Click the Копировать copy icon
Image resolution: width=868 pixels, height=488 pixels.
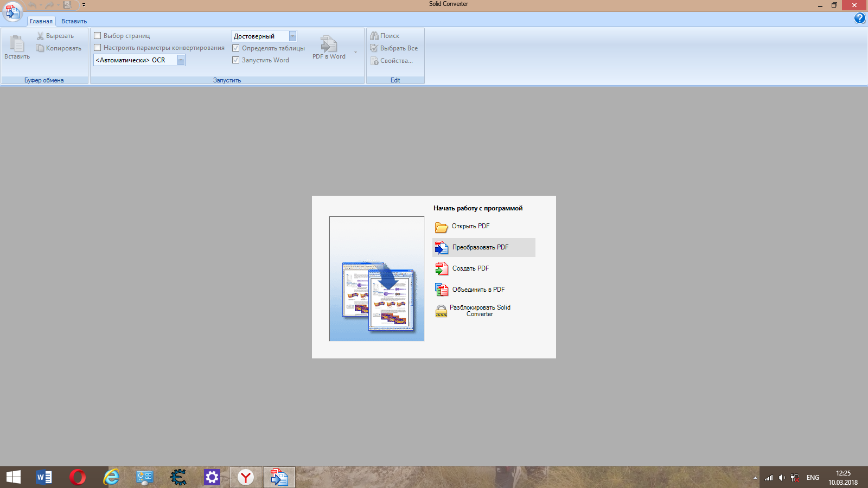click(x=40, y=48)
